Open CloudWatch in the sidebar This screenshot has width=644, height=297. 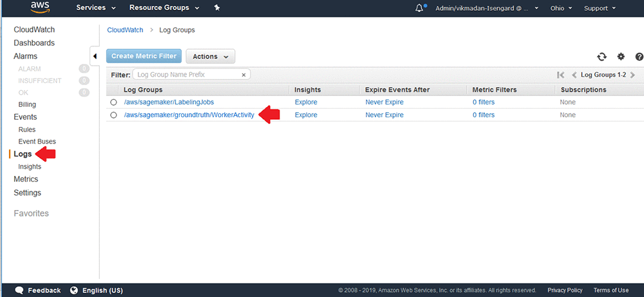(x=34, y=30)
